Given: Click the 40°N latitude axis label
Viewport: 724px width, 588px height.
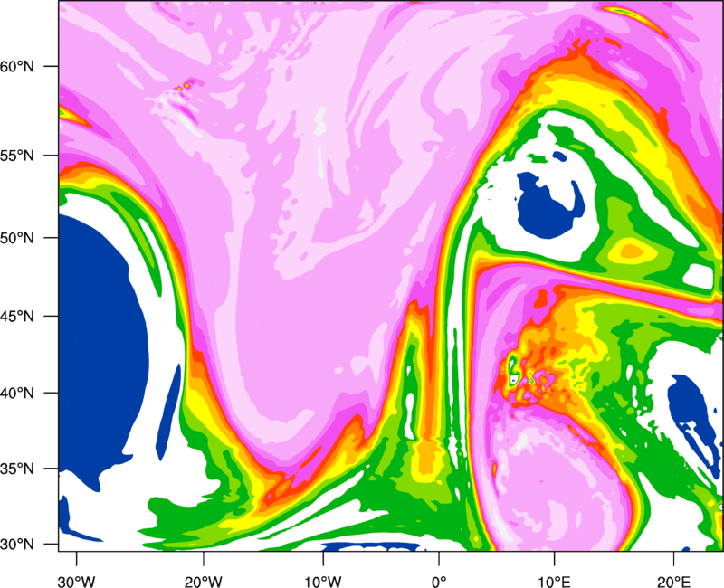Looking at the screenshot, I should pyautogui.click(x=17, y=393).
